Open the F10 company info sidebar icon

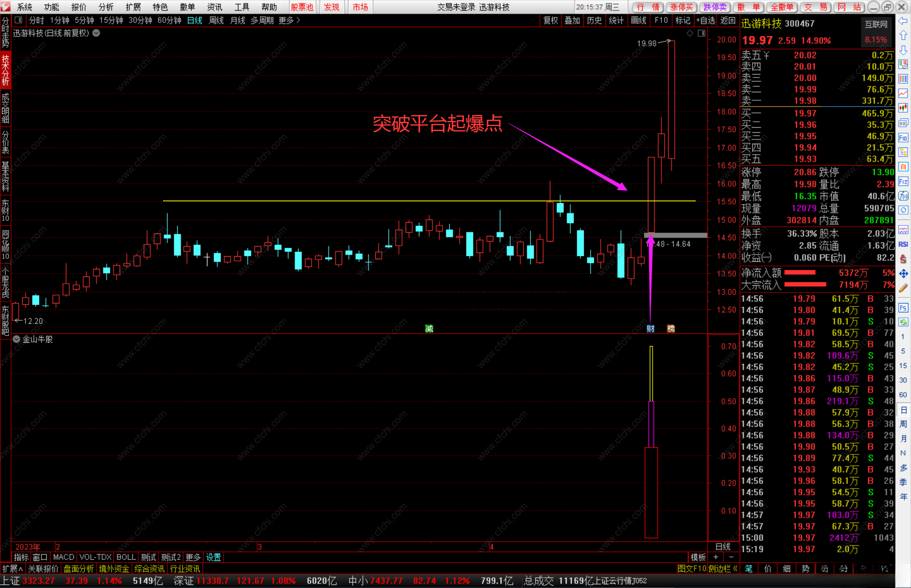(903, 138)
